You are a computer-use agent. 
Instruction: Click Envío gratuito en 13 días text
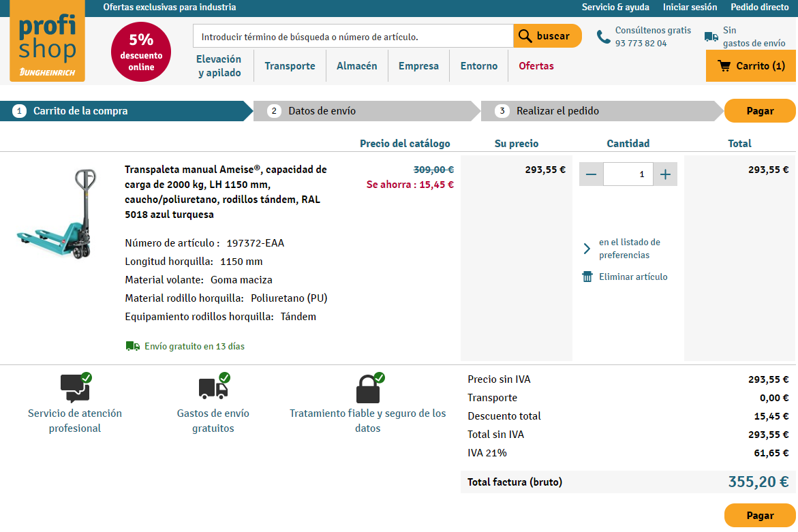[194, 346]
